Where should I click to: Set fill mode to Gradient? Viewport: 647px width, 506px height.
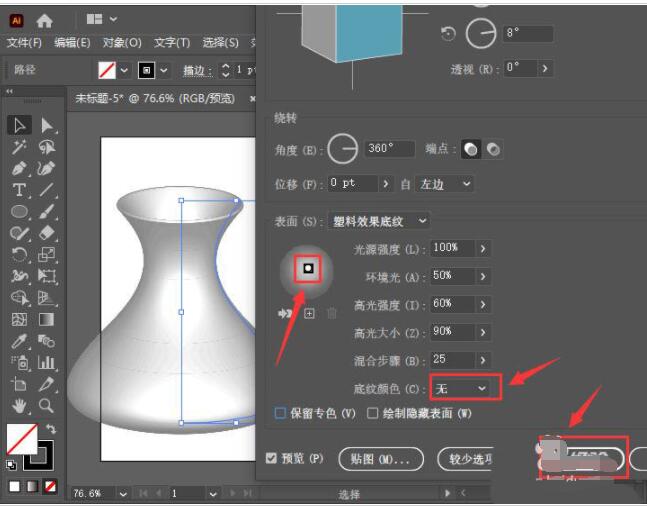pyautogui.click(x=33, y=486)
